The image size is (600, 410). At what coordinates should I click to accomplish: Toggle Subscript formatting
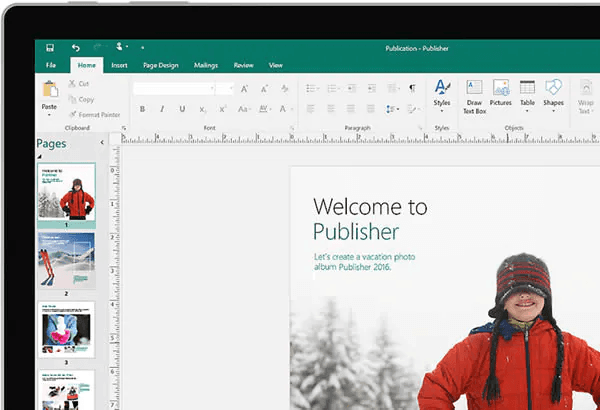pos(202,109)
